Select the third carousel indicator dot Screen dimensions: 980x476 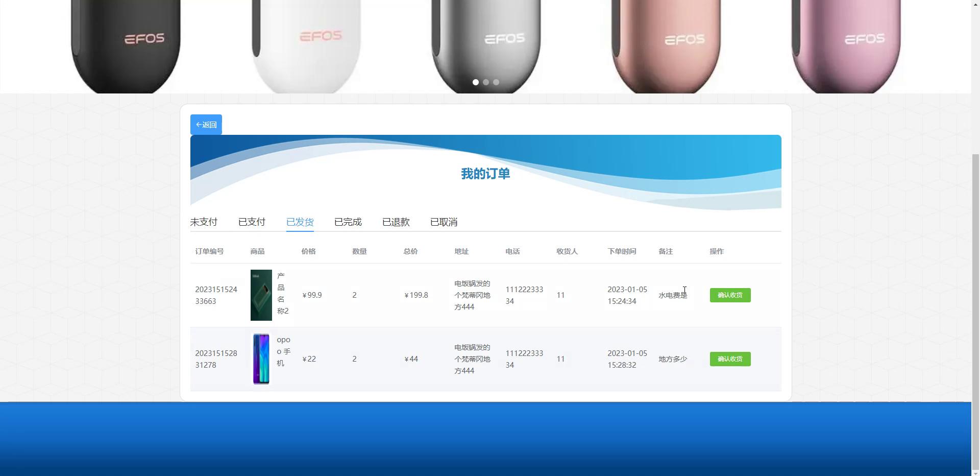[496, 82]
